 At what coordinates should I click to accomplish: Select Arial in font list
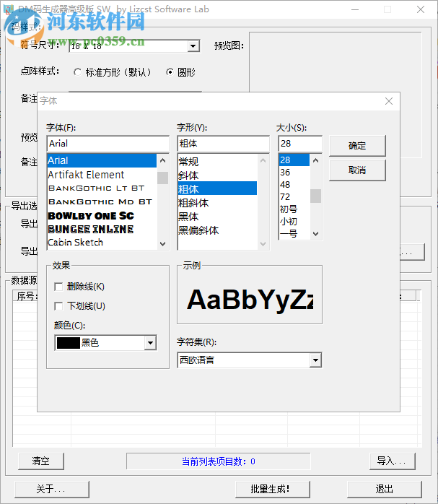(x=102, y=160)
